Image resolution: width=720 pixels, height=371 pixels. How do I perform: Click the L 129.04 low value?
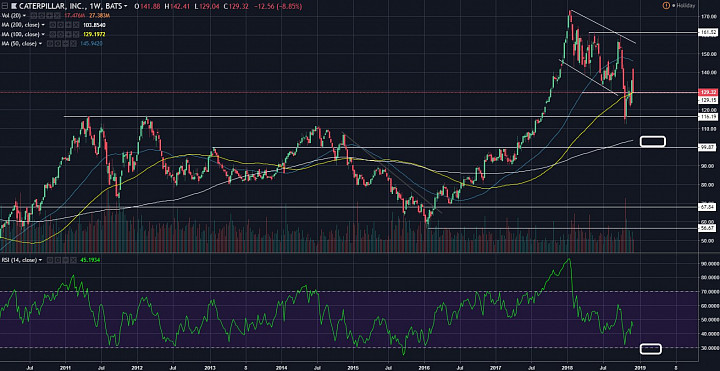[207, 6]
